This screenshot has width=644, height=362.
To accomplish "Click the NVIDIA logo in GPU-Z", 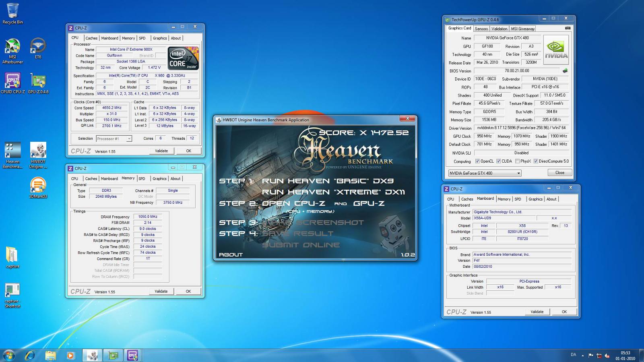I will [556, 50].
